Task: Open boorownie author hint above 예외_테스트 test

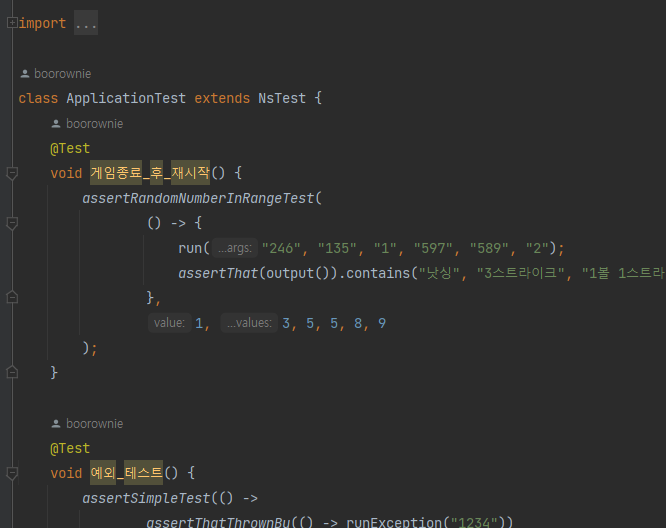Action: 94,424
